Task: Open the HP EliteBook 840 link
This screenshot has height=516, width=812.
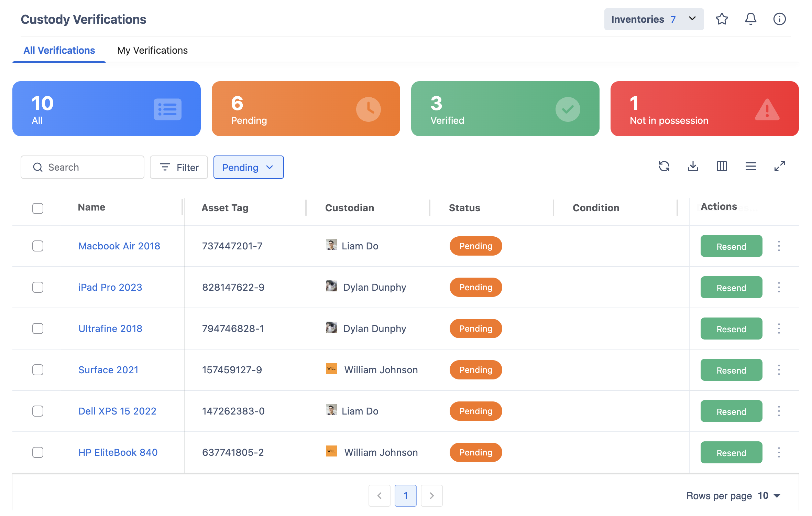Action: click(x=118, y=452)
